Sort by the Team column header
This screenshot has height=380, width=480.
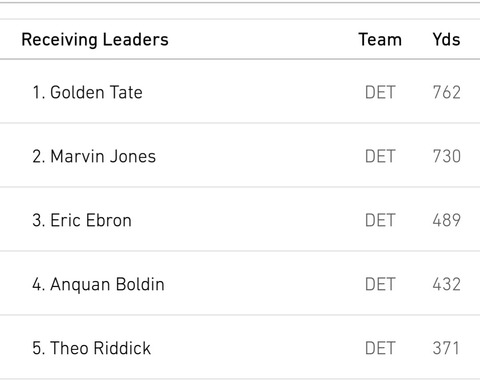[380, 40]
